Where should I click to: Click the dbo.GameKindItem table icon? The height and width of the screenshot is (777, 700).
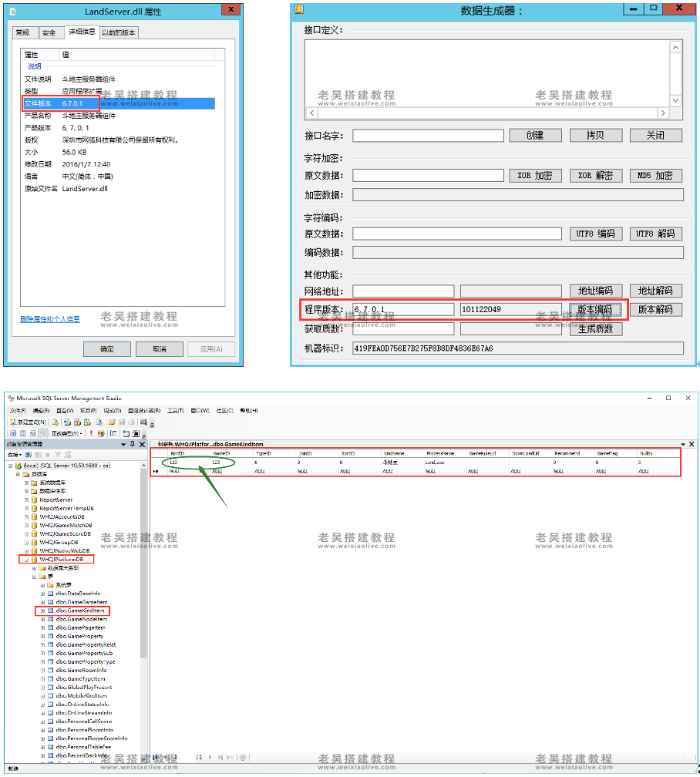[51, 610]
